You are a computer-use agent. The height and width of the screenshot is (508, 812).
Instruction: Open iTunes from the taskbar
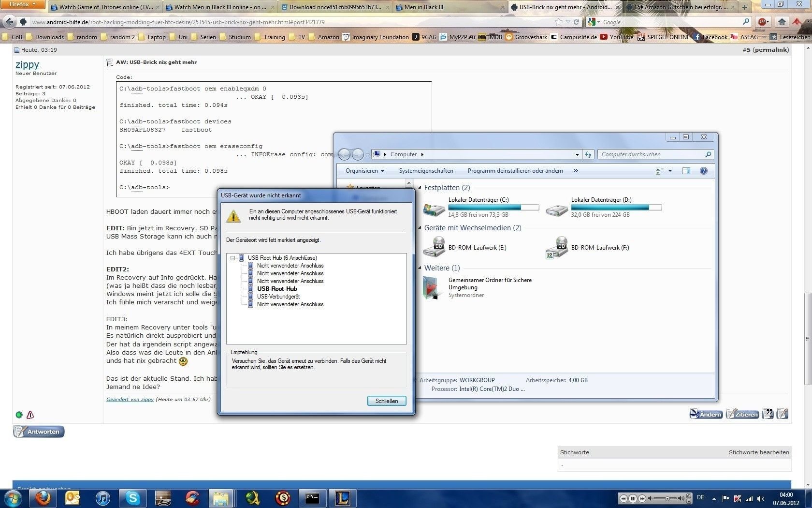pos(102,498)
